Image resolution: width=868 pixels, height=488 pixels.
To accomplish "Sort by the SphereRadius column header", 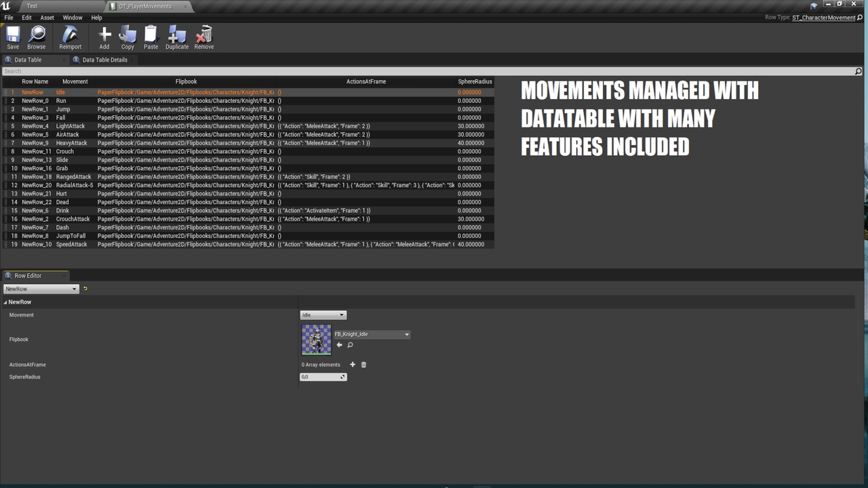I will [475, 81].
